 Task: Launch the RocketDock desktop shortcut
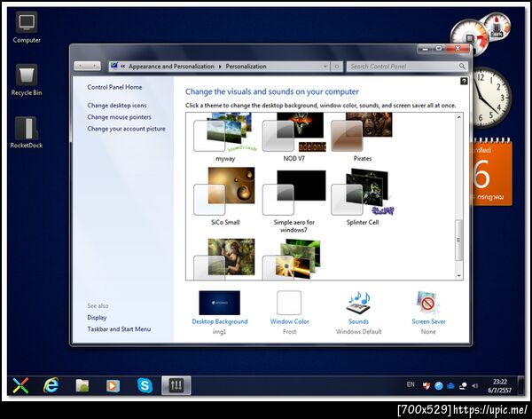coord(26,133)
